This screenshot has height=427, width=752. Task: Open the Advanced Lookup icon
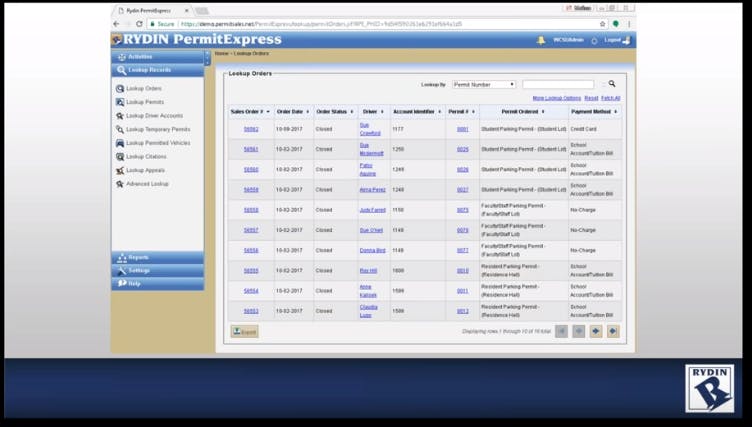(x=120, y=184)
